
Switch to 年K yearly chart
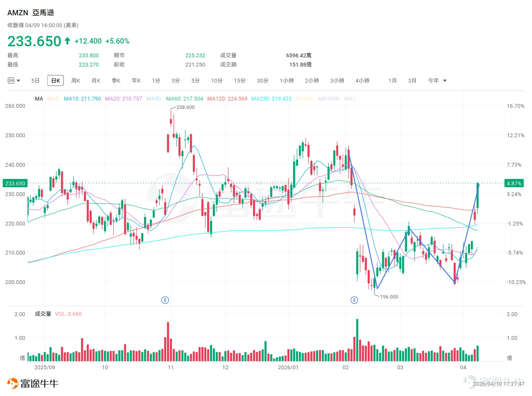136,81
